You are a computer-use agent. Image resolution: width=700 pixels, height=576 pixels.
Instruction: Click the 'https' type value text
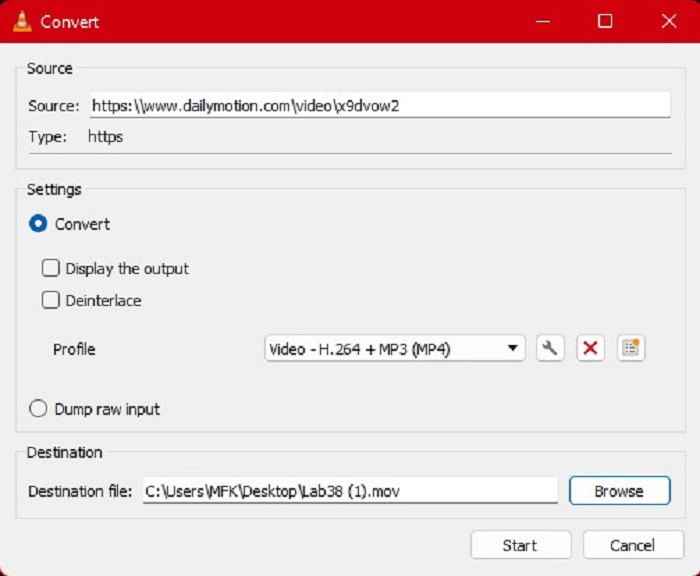pos(105,137)
